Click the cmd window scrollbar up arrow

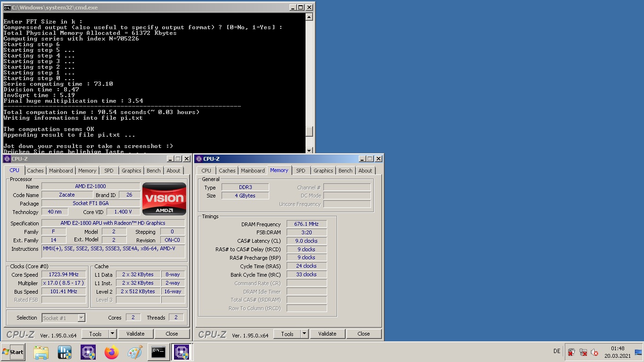[309, 17]
